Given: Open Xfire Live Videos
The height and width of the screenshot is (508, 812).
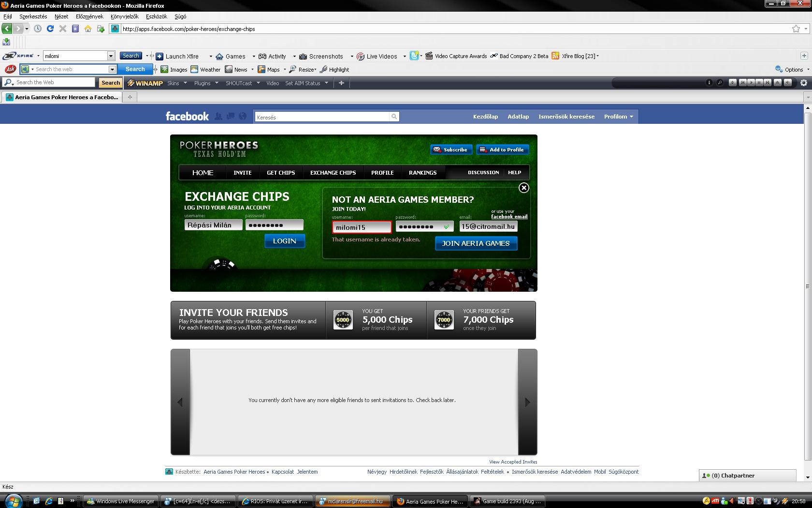Looking at the screenshot, I should (377, 56).
